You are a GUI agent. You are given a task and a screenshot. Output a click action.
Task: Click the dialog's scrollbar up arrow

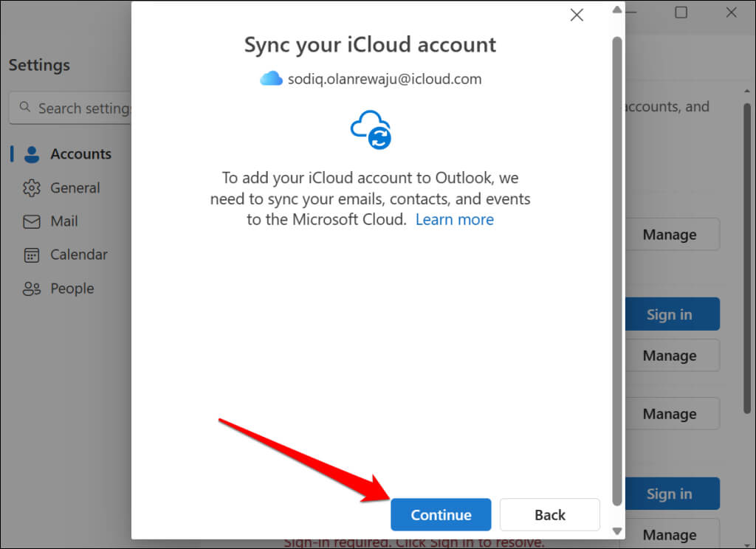pyautogui.click(x=617, y=10)
